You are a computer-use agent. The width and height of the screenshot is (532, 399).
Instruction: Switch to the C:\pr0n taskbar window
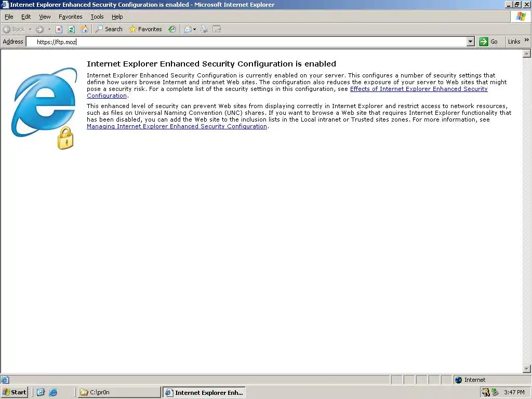[x=119, y=392]
